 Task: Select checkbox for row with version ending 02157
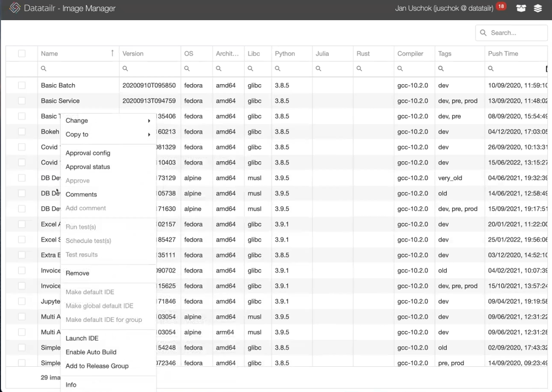click(22, 224)
